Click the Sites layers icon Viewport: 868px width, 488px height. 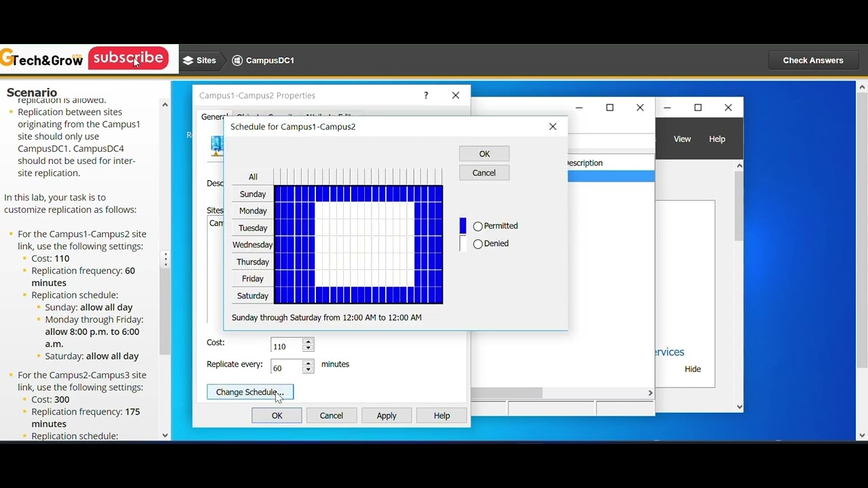(x=188, y=60)
